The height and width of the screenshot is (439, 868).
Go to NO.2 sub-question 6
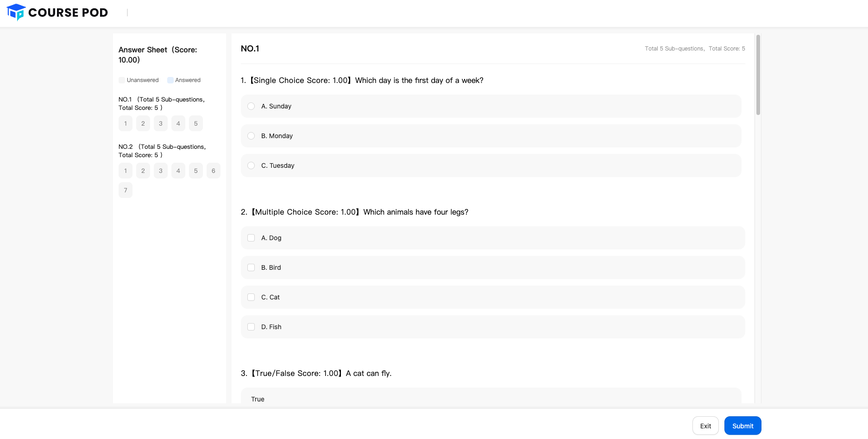(x=214, y=171)
